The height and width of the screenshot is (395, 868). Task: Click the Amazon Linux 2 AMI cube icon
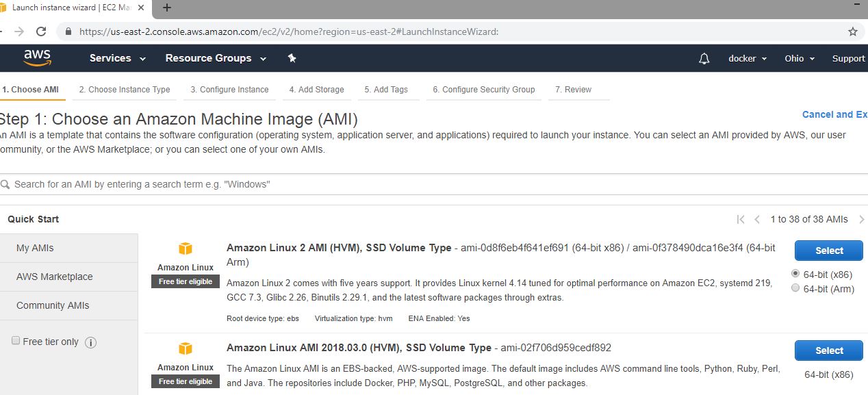click(186, 249)
